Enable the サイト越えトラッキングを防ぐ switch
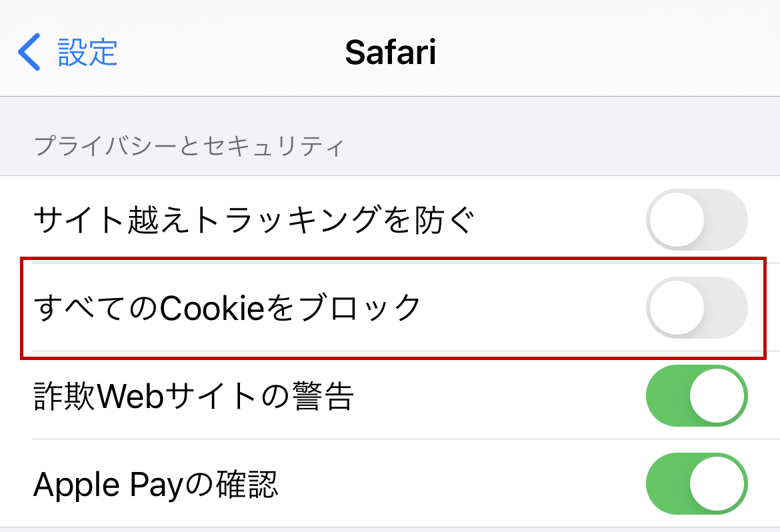 click(x=697, y=219)
